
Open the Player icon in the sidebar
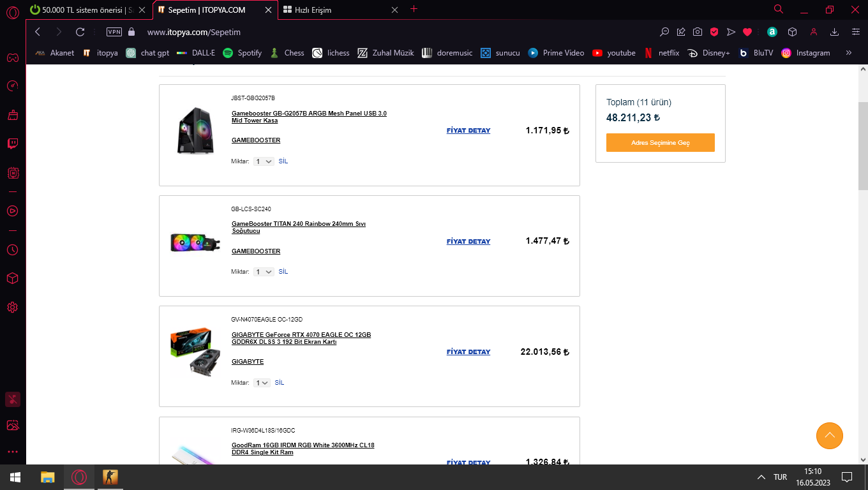[x=12, y=211]
